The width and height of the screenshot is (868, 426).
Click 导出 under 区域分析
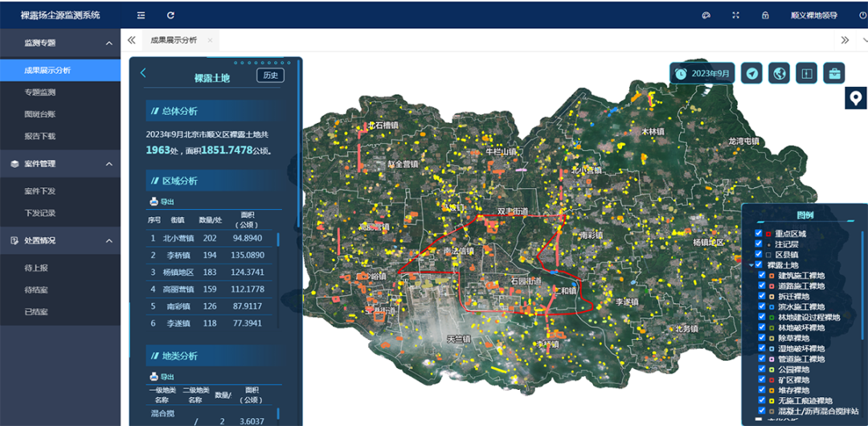tap(162, 202)
